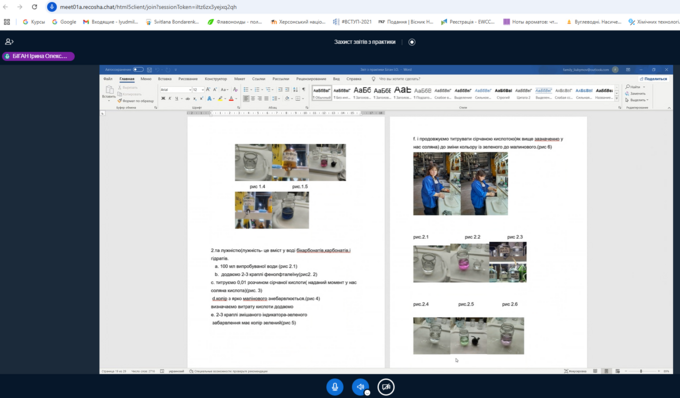Click the Word zoom slider
Screen dimensions: 680x398
click(x=641, y=371)
